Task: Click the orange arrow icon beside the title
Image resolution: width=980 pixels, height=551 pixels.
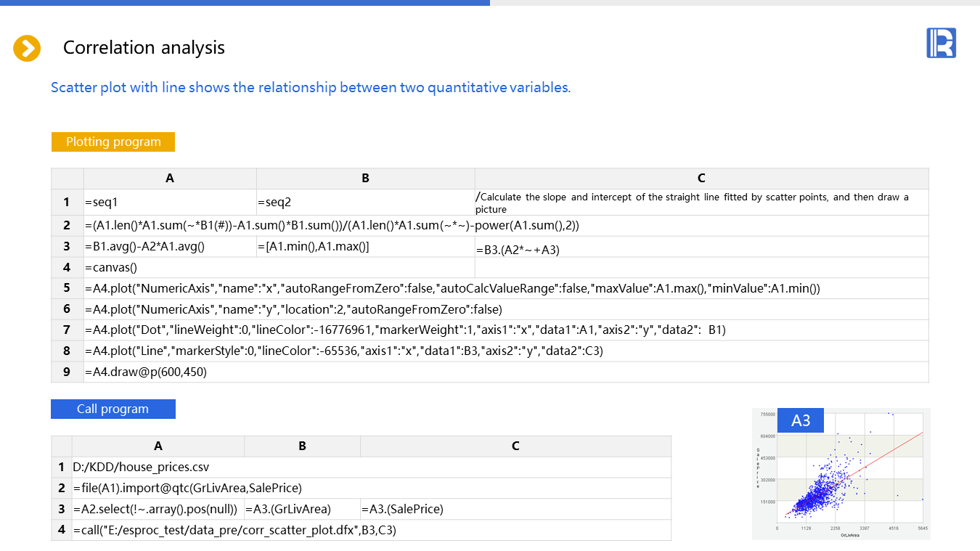Action: click(x=27, y=49)
